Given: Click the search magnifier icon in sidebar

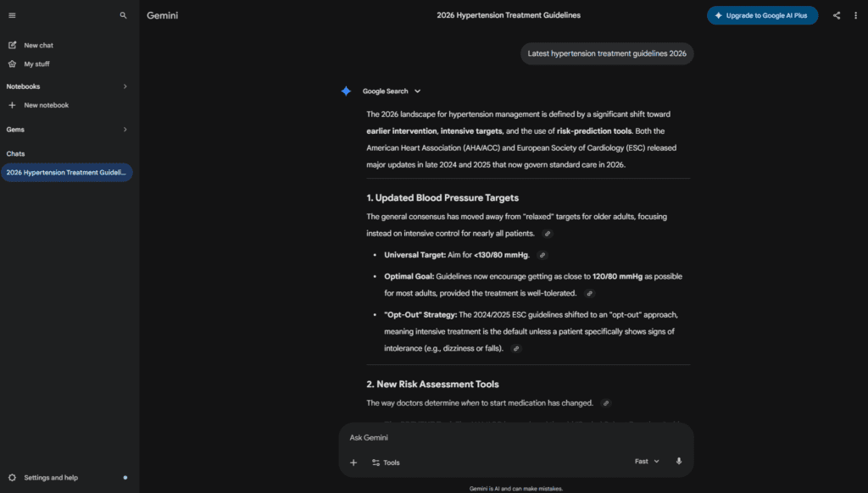Looking at the screenshot, I should [124, 15].
